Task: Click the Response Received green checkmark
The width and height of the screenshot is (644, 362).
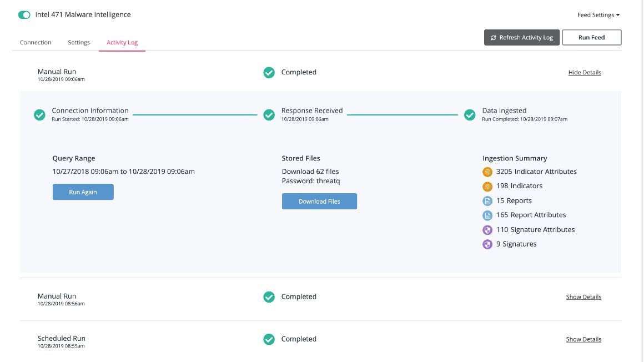Action: coord(269,115)
